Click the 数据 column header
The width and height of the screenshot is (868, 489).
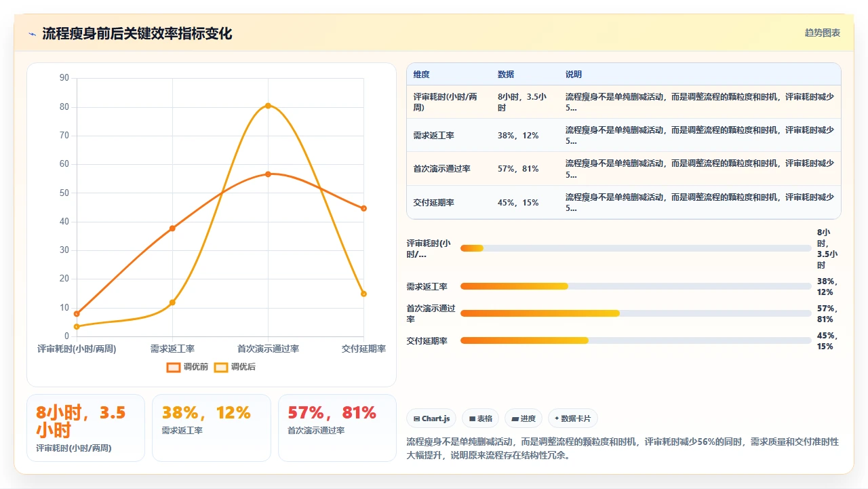click(524, 75)
